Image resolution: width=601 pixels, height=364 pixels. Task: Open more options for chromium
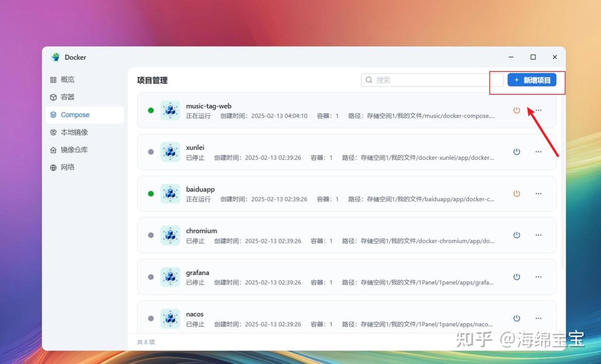[x=539, y=235]
